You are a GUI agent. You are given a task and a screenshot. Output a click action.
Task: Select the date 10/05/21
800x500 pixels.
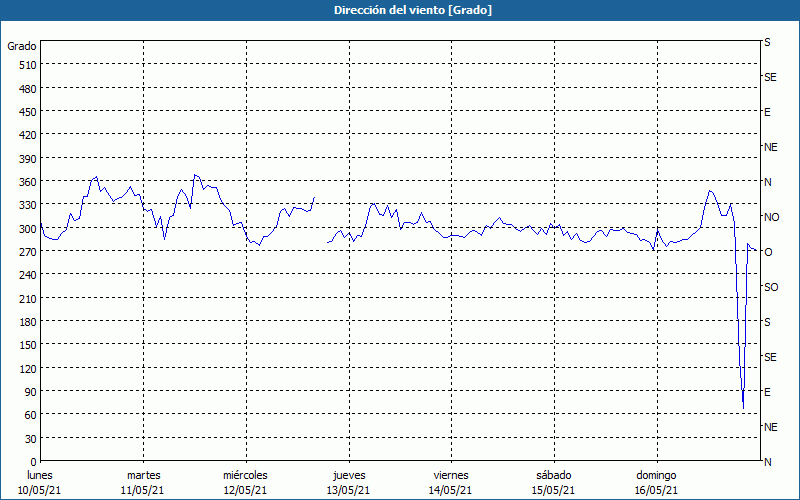click(x=39, y=491)
